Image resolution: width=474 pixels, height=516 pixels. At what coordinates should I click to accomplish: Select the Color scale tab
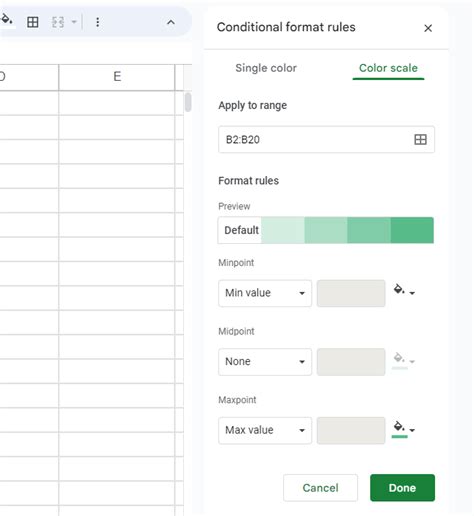click(388, 68)
